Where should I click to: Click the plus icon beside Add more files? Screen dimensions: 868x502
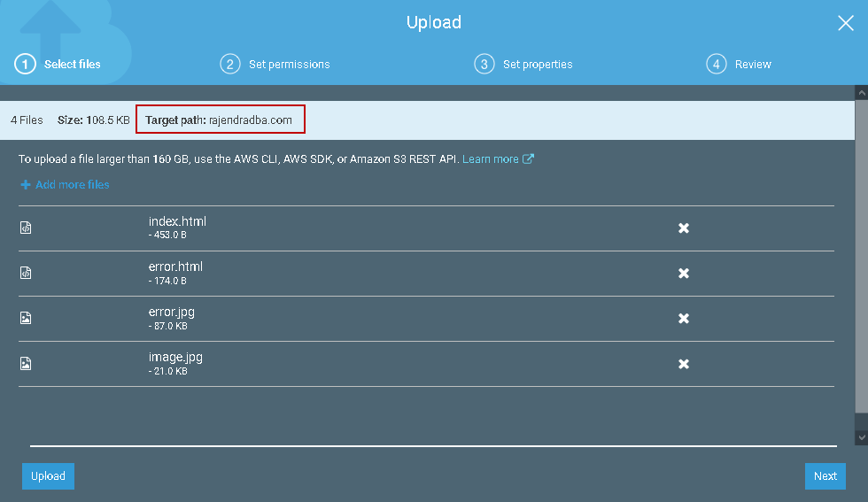26,185
